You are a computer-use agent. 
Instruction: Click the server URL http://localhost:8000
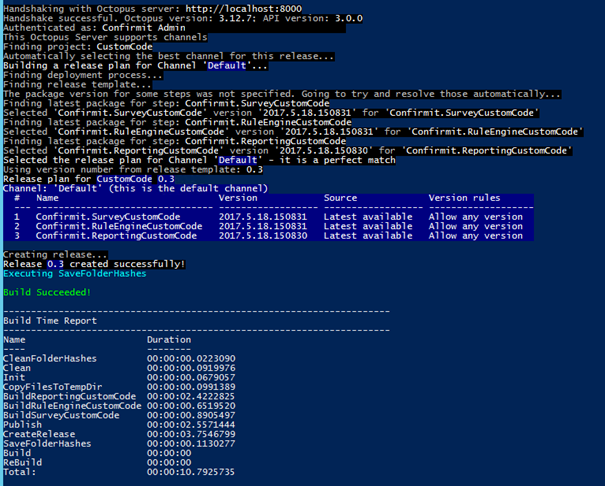(x=243, y=9)
